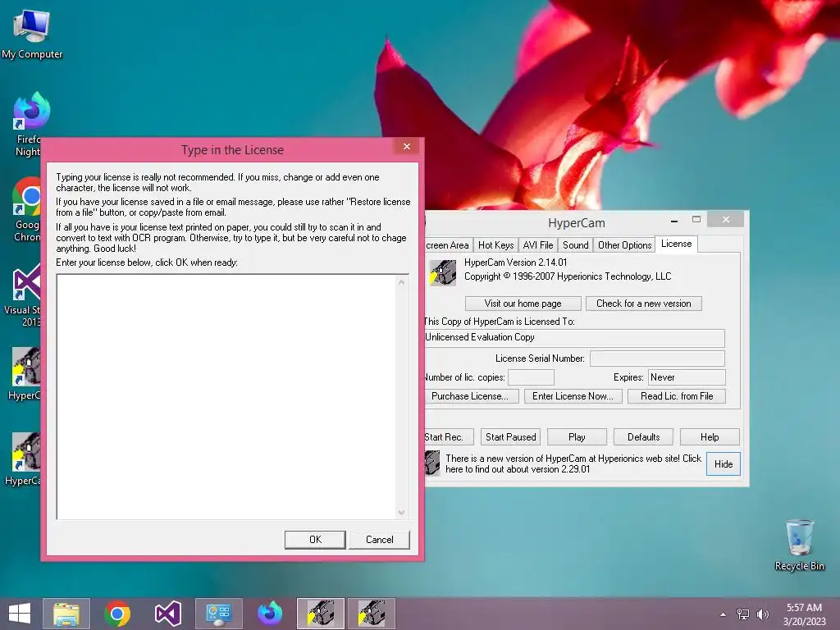Switch to Screen Area tab in HyperCam

click(449, 244)
